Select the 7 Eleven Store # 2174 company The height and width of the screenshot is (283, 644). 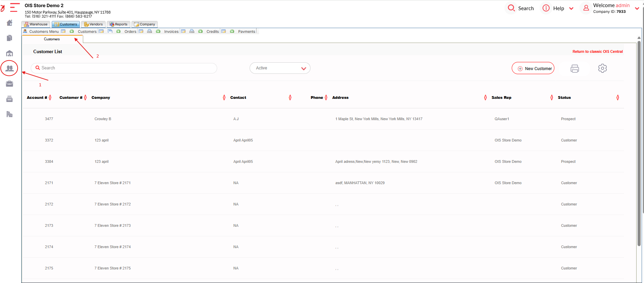(113, 247)
